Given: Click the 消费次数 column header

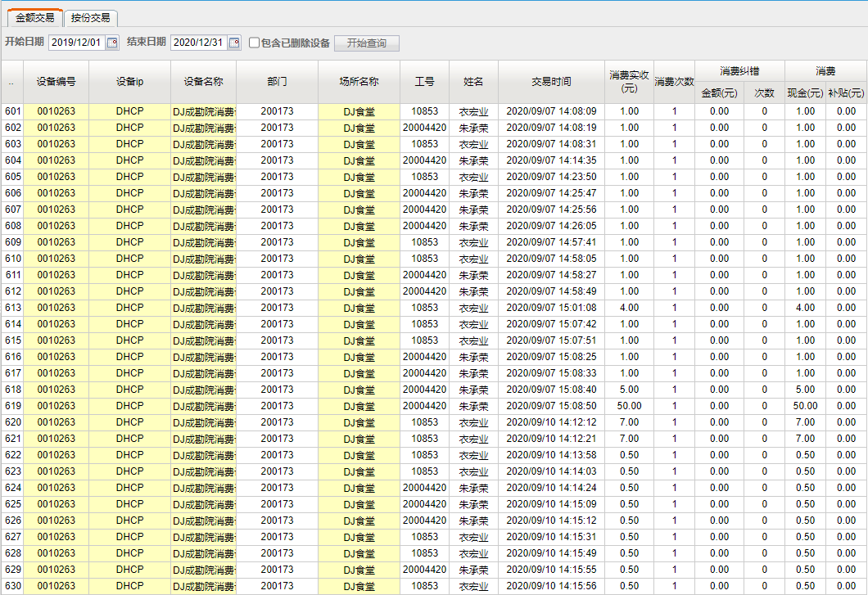Looking at the screenshot, I should coord(674,82).
